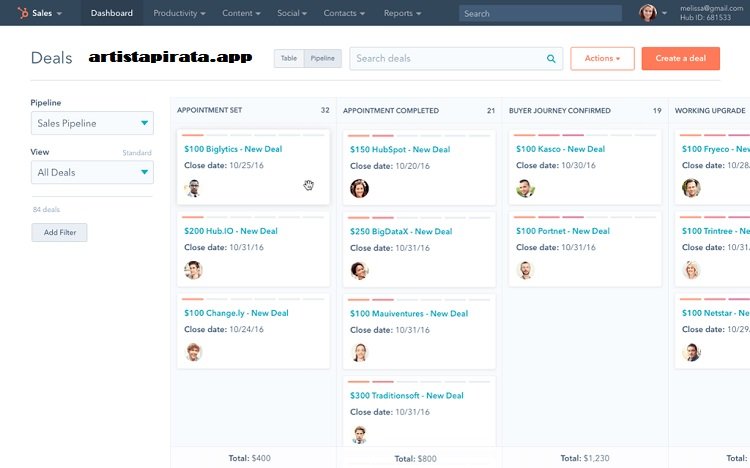Open $100 Portnet - New Deal link
This screenshot has height=468, width=750.
[x=563, y=231]
